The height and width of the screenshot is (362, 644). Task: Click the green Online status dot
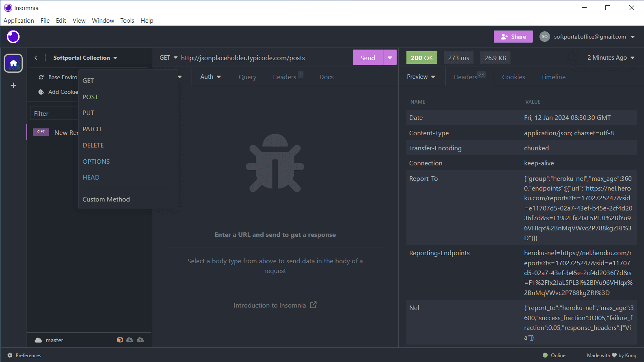(x=545, y=355)
